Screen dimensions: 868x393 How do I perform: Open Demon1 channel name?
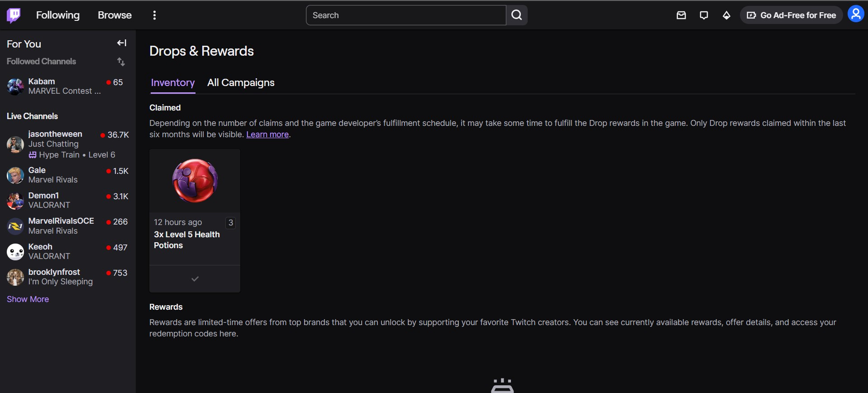(43, 196)
